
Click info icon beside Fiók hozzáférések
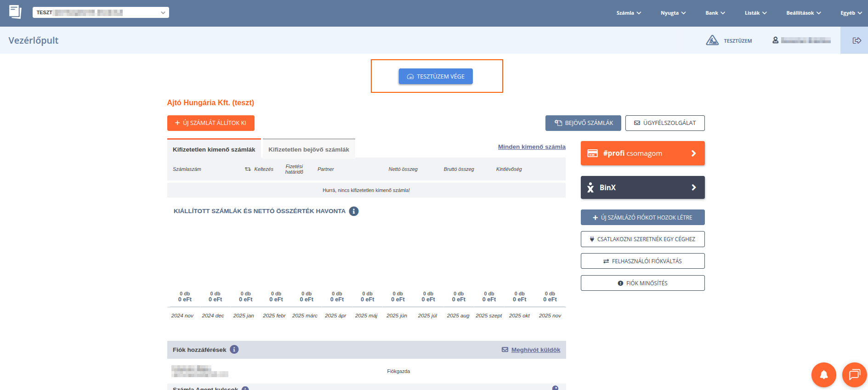(234, 350)
